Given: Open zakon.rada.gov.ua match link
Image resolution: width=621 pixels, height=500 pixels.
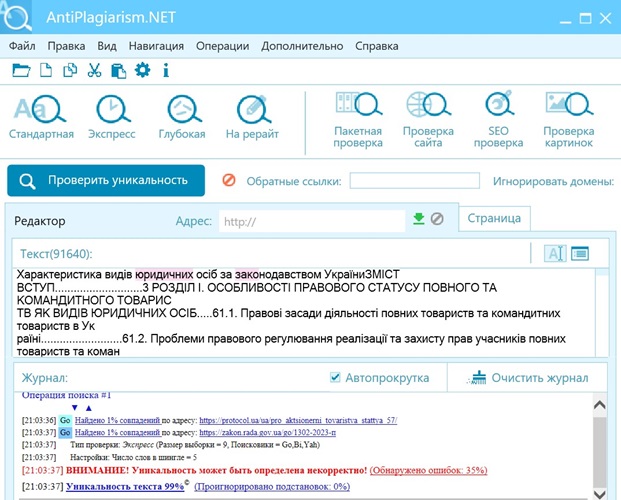Looking at the screenshot, I should [x=268, y=433].
